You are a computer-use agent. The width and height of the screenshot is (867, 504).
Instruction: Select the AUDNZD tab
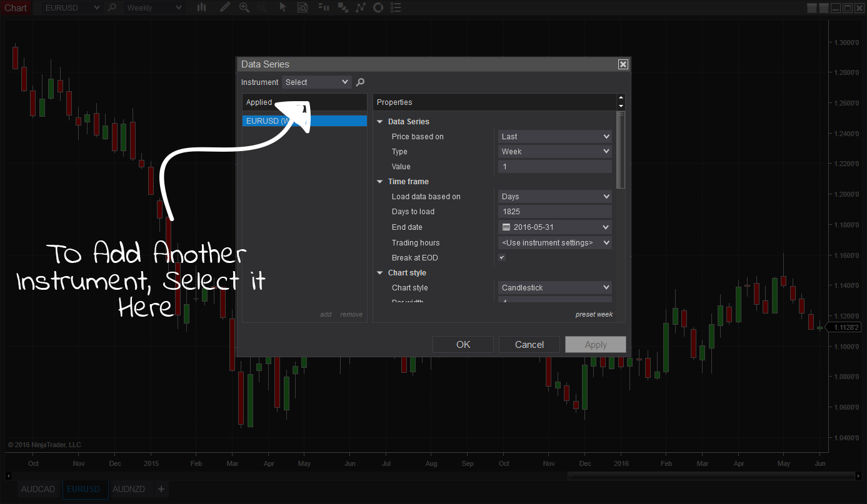coord(129,489)
